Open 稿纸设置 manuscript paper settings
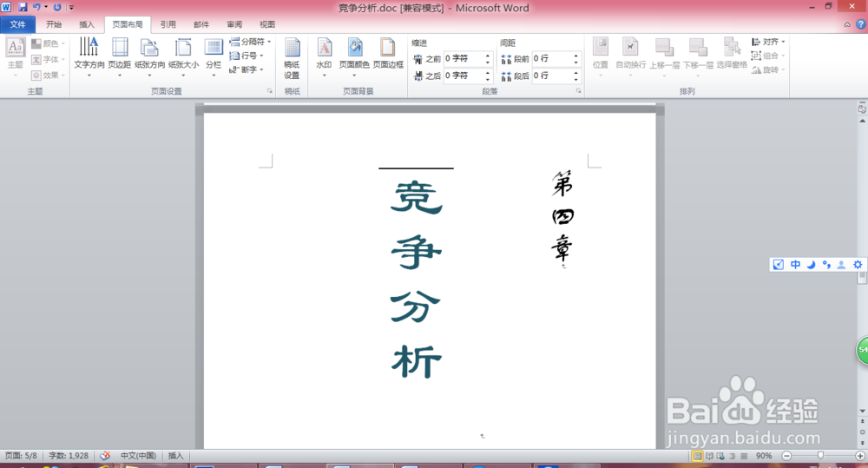 (292, 59)
